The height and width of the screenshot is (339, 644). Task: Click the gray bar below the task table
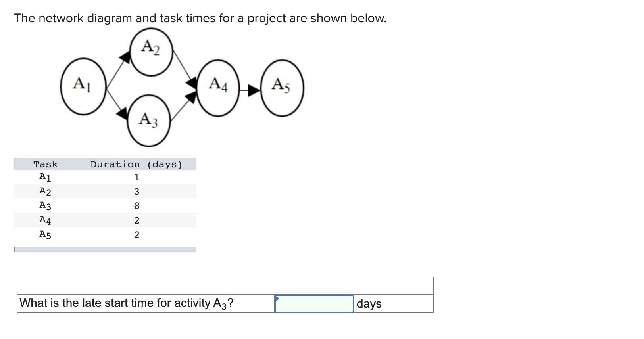(105, 249)
